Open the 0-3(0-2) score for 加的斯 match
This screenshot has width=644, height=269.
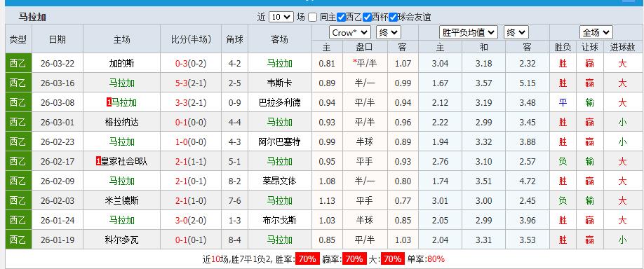coord(191,64)
